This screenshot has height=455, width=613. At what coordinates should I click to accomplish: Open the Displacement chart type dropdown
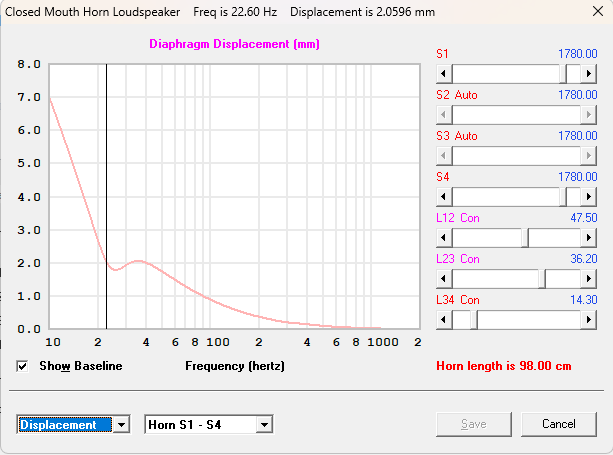121,425
